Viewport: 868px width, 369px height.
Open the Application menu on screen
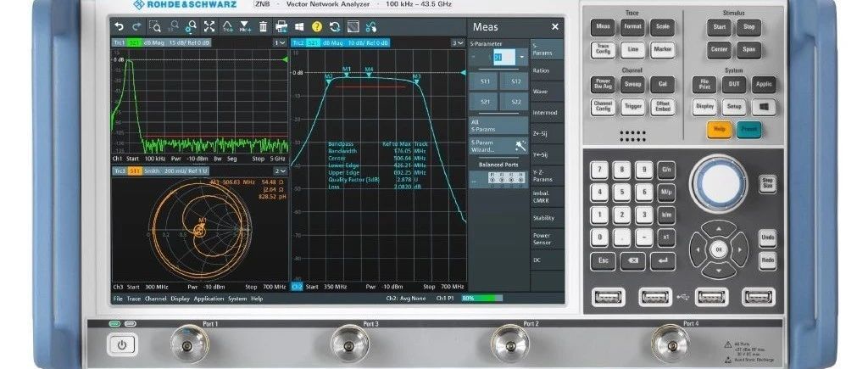pyautogui.click(x=209, y=299)
